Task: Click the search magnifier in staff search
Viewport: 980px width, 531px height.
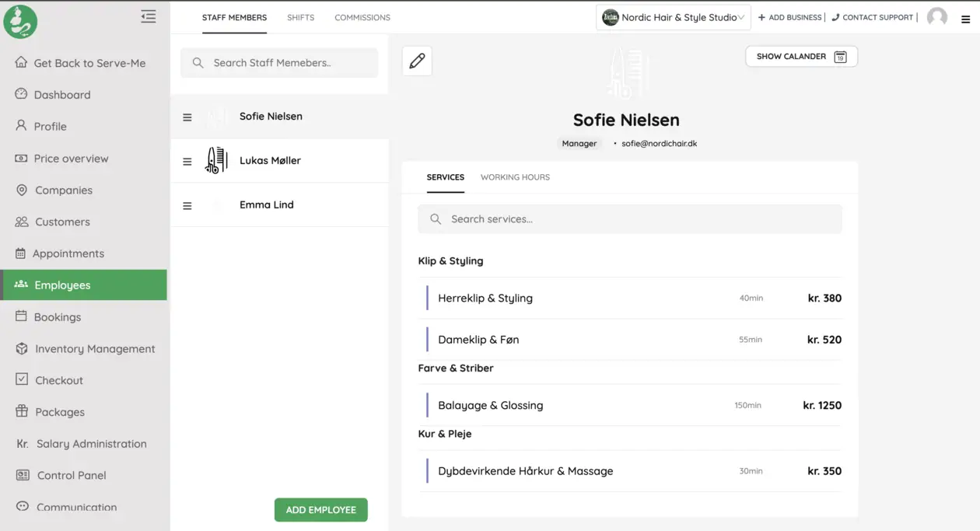Action: click(x=198, y=63)
